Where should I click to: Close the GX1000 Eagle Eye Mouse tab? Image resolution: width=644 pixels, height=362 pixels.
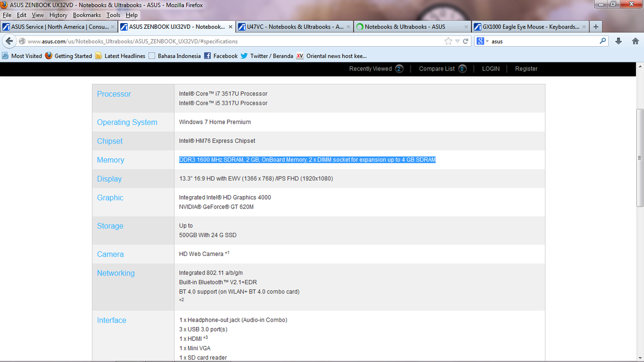[x=584, y=27]
